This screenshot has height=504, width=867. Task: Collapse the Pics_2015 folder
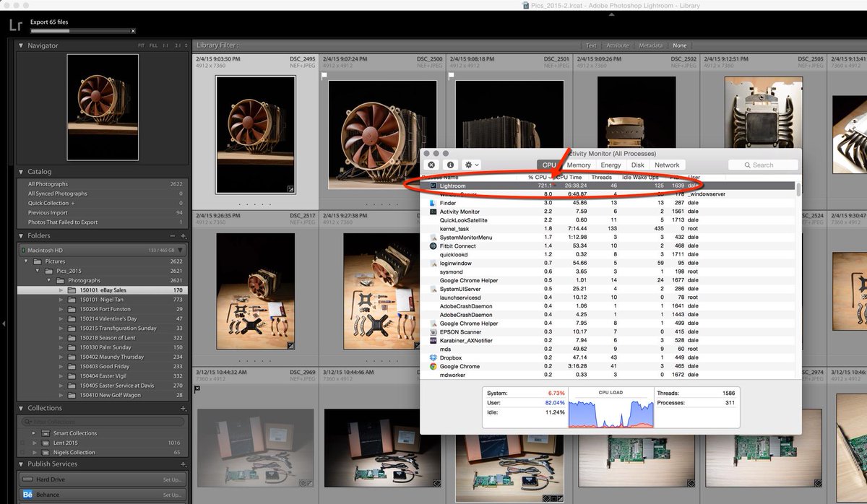(38, 271)
